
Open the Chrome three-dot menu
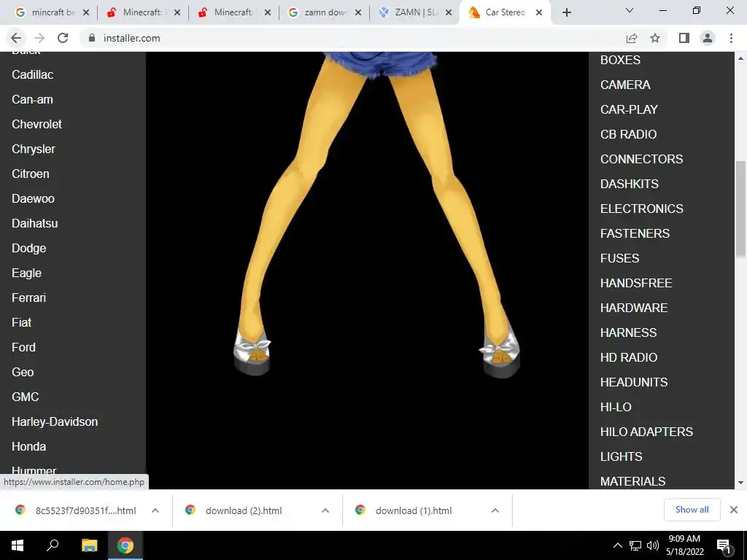click(x=731, y=38)
